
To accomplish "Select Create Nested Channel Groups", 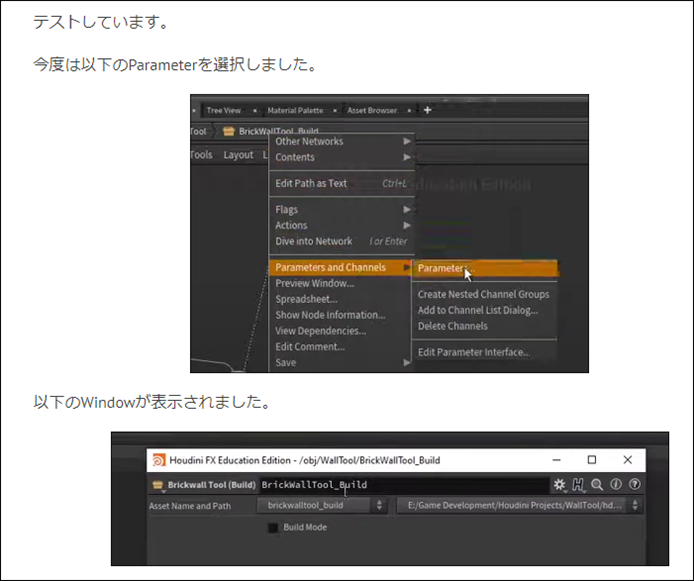I will (x=483, y=294).
